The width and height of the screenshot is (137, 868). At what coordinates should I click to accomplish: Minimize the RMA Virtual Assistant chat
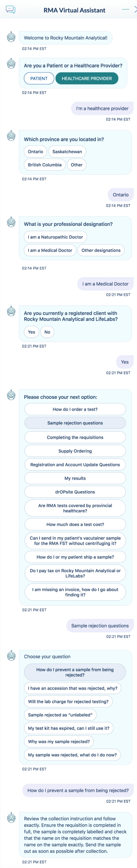pyautogui.click(x=125, y=9)
